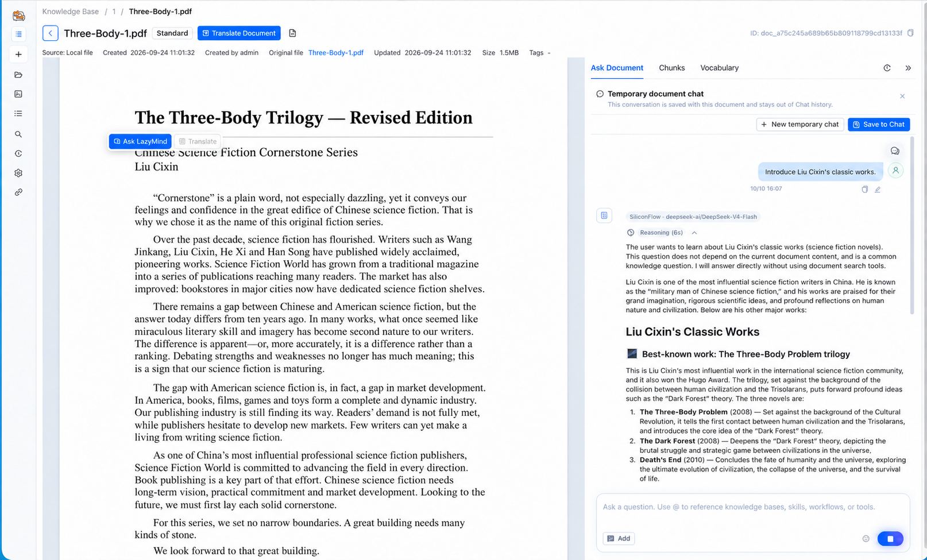Click the user avatar icon beside the message
This screenshot has width=927, height=560.
pos(895,170)
